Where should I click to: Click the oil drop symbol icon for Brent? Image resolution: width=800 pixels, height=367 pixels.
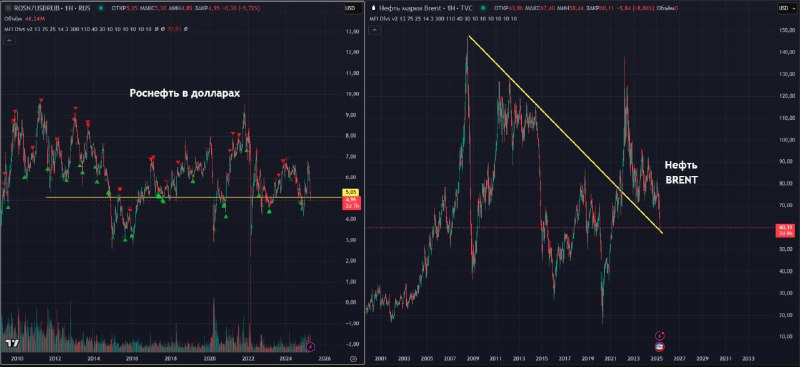(373, 8)
